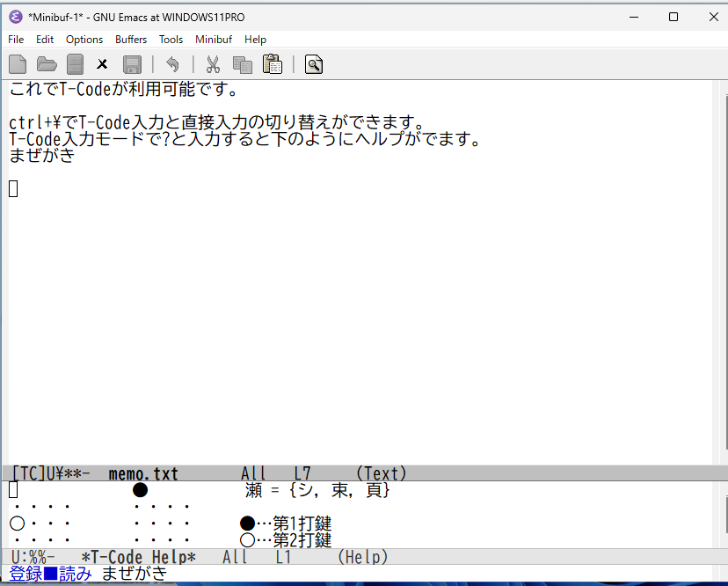Click the まぜがき text in the minibuffer
Viewport: 728px width, 586px height.
click(x=135, y=574)
